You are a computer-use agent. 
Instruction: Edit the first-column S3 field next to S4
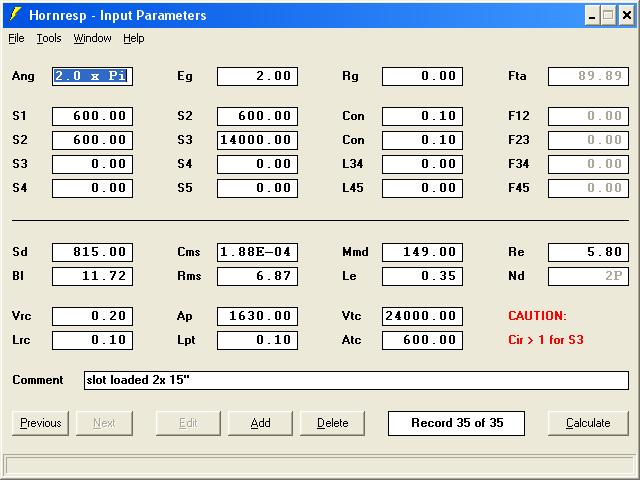click(x=92, y=164)
